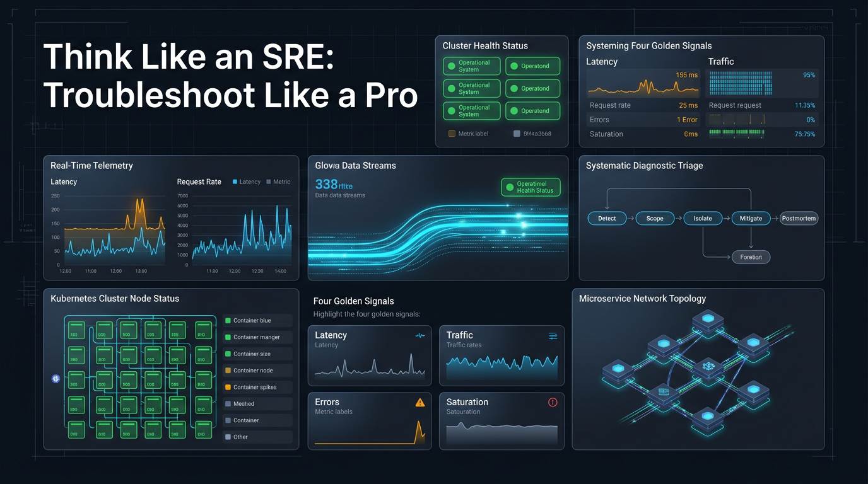The image size is (868, 484).
Task: Select the Container manger legend row
Action: [257, 337]
